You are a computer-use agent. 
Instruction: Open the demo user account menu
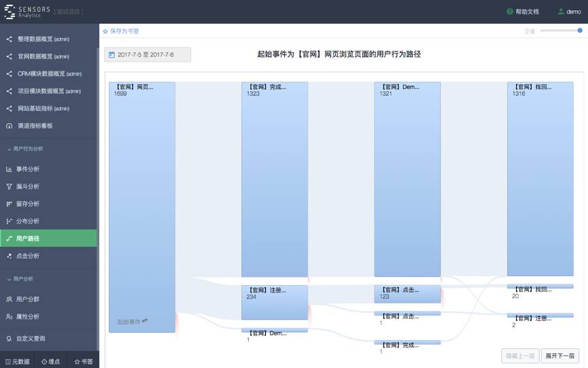point(569,12)
